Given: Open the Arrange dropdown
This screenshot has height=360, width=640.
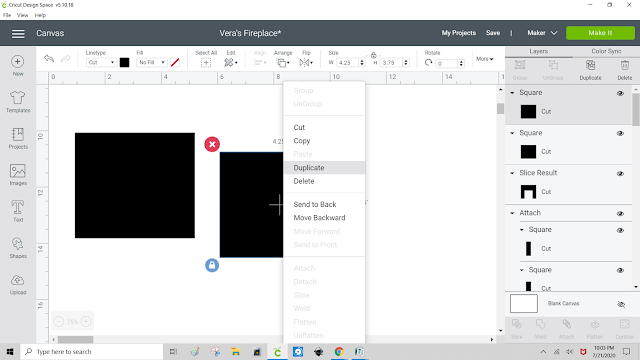Looking at the screenshot, I should point(283,62).
